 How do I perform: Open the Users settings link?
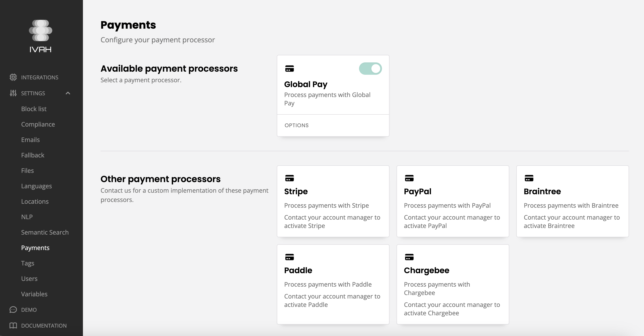tap(29, 278)
